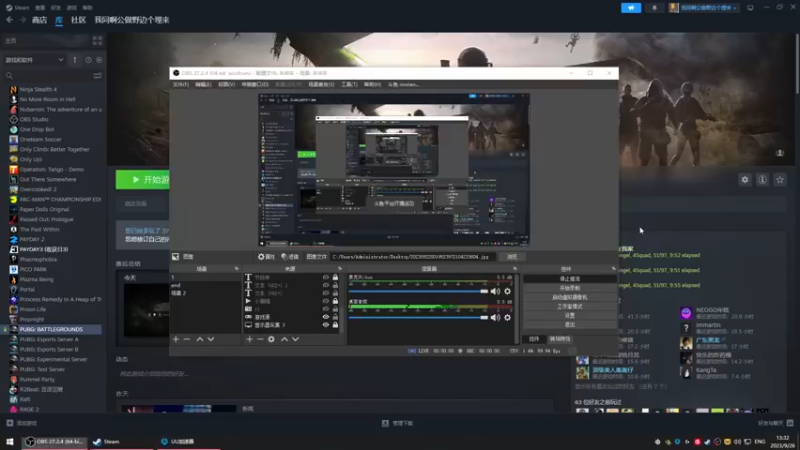Viewport: 800px width, 450px height.
Task: Toggle visibility eye of source named 11
Action: tap(326, 309)
